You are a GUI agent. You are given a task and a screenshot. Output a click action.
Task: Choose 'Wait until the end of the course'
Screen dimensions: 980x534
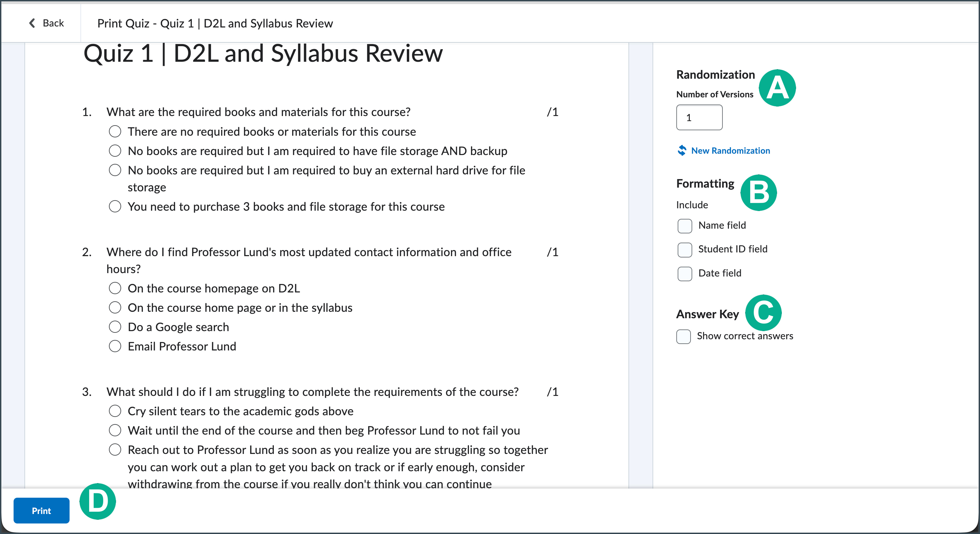click(x=115, y=431)
